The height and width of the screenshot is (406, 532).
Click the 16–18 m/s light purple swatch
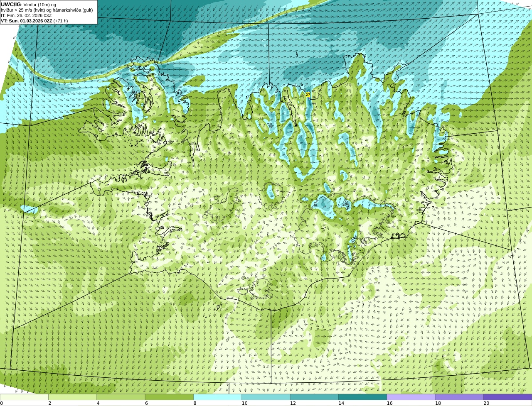point(411,397)
